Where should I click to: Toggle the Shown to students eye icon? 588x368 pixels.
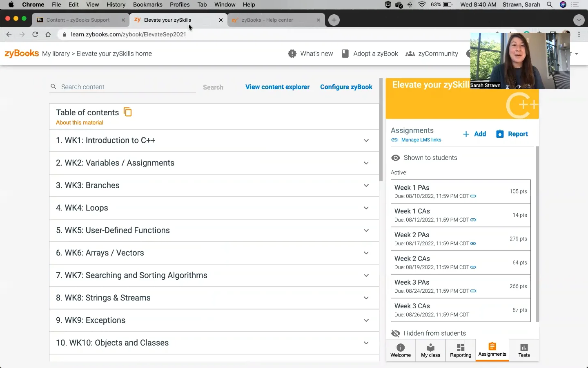(x=396, y=158)
